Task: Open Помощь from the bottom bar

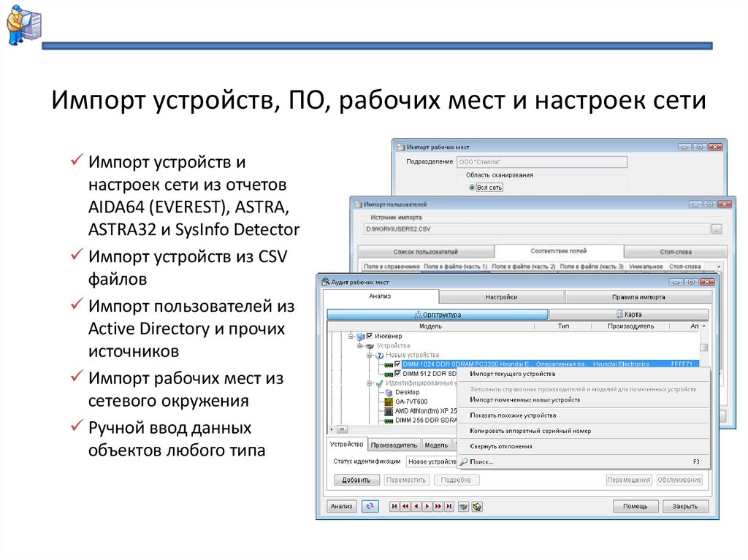Action: click(636, 506)
